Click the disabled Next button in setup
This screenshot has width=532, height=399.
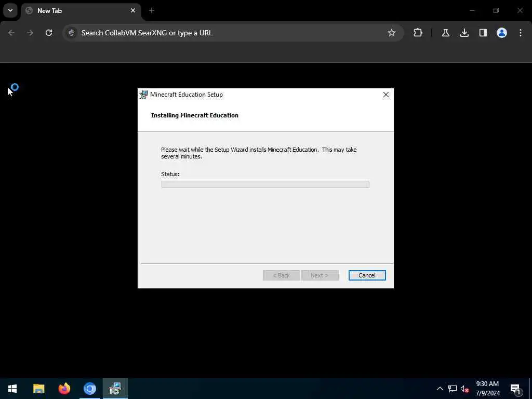[x=320, y=275]
